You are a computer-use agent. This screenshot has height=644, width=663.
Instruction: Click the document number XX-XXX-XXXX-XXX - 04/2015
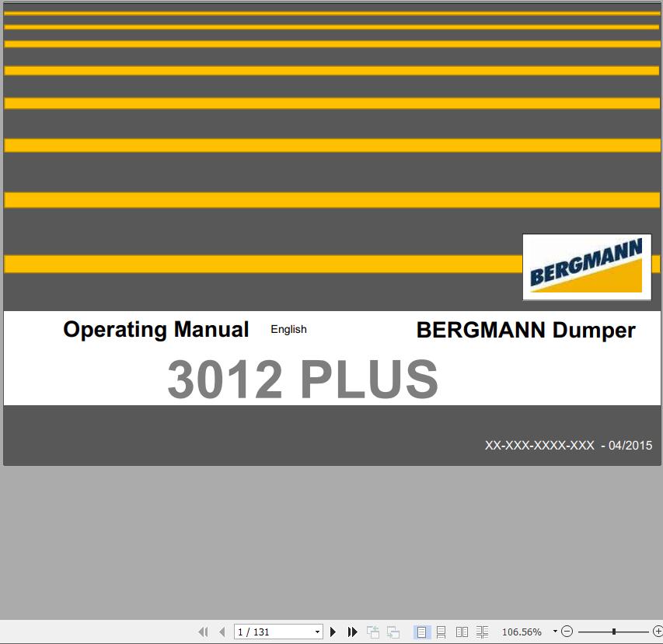point(568,445)
